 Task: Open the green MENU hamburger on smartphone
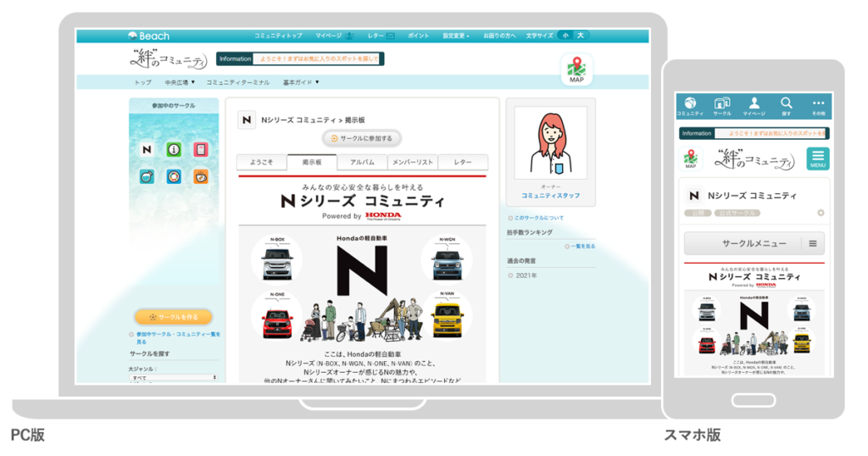click(818, 158)
